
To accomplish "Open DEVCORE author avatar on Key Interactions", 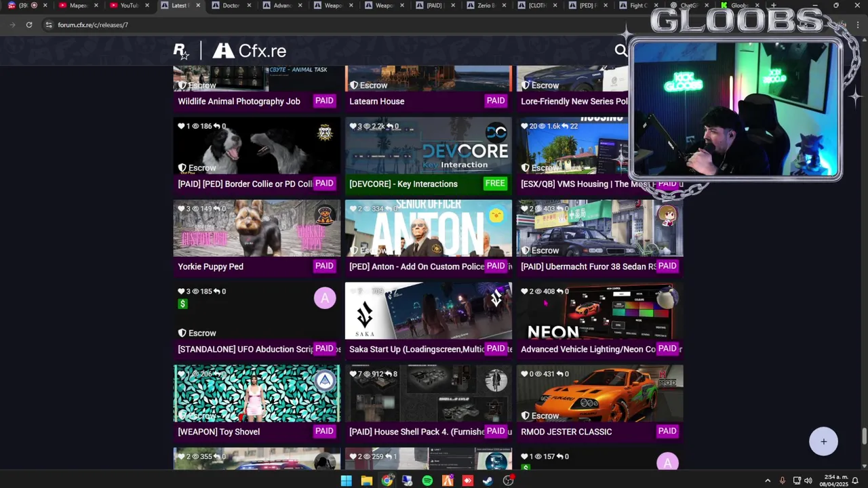I will click(496, 132).
